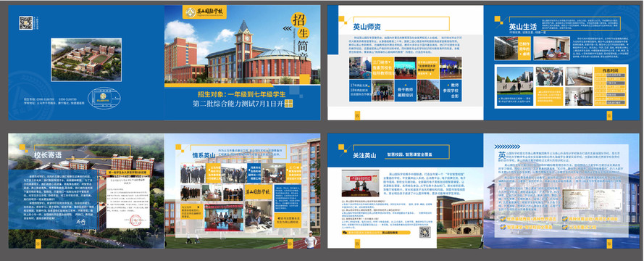The height and width of the screenshot is (261, 644).
Task: Select the 关注英山 heading
Action: tap(364, 155)
